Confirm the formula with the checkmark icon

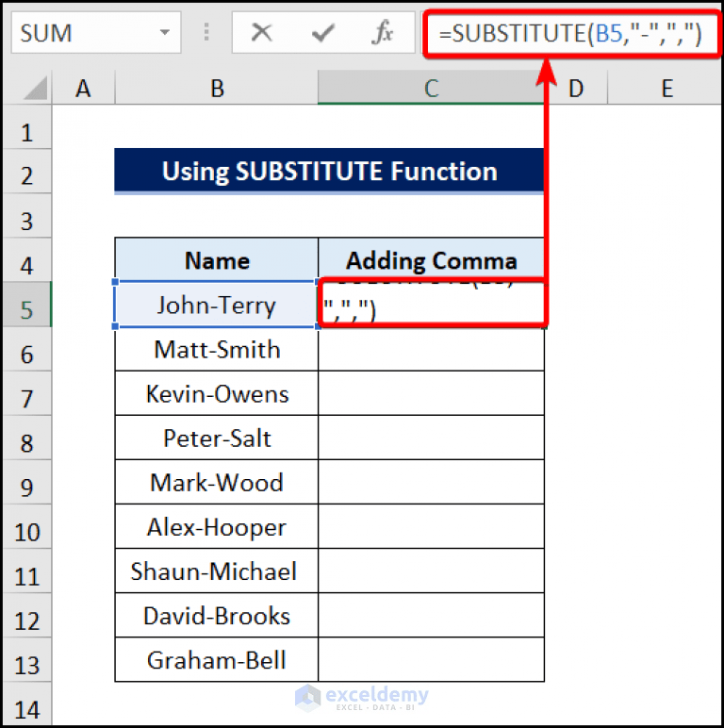coord(323,32)
